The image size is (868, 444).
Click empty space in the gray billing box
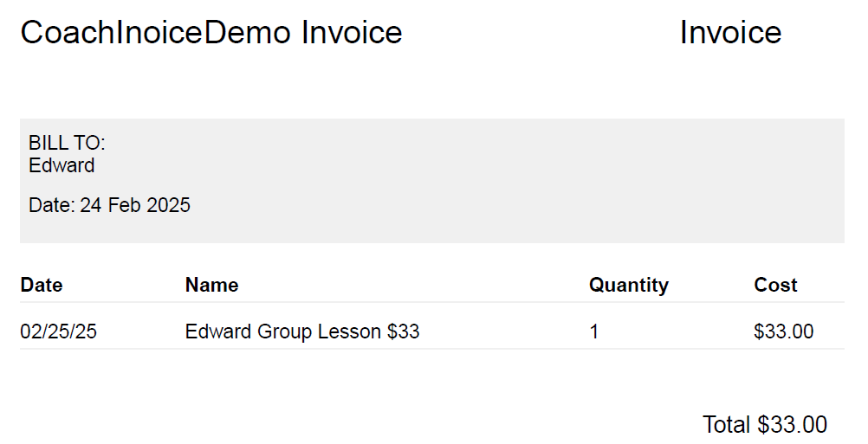(x=520, y=182)
